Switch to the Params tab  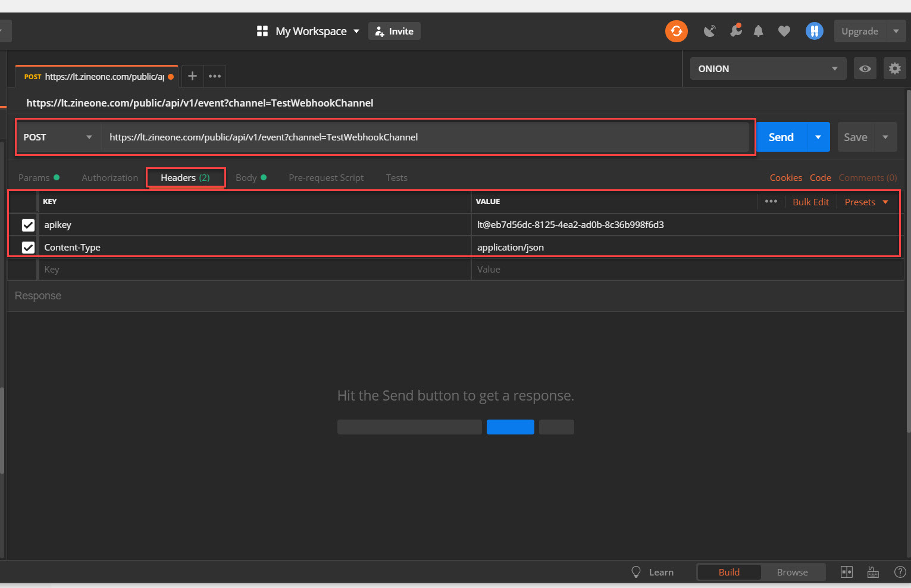point(39,178)
